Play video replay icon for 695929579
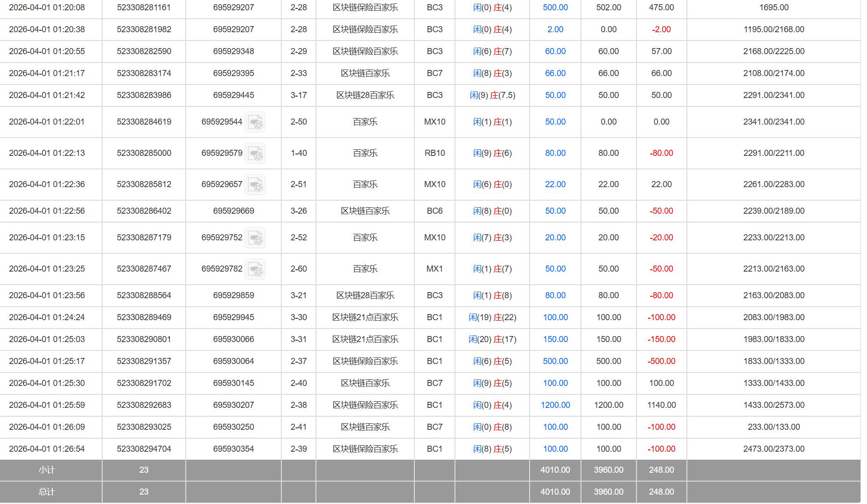Image resolution: width=867 pixels, height=504 pixels. pyautogui.click(x=255, y=154)
